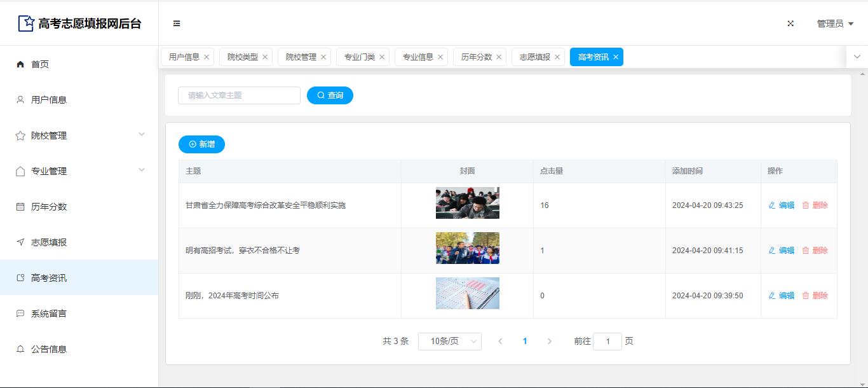Switch to the 院校管理 tab

tap(301, 57)
